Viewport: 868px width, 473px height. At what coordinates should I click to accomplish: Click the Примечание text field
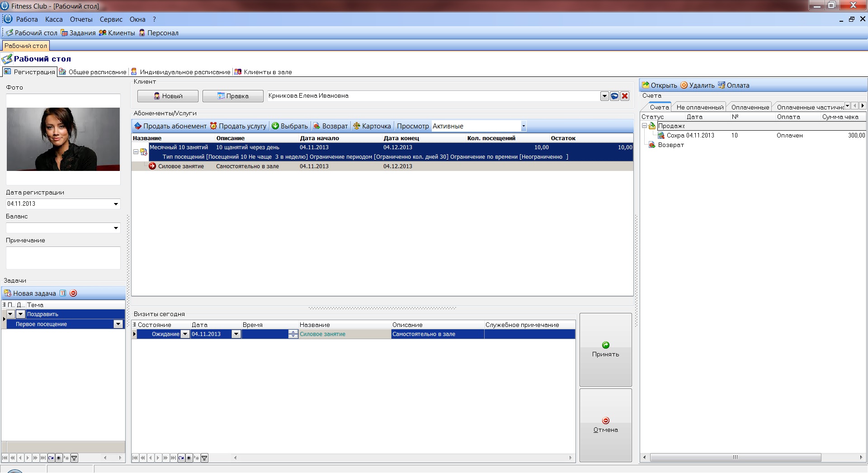[x=63, y=258]
